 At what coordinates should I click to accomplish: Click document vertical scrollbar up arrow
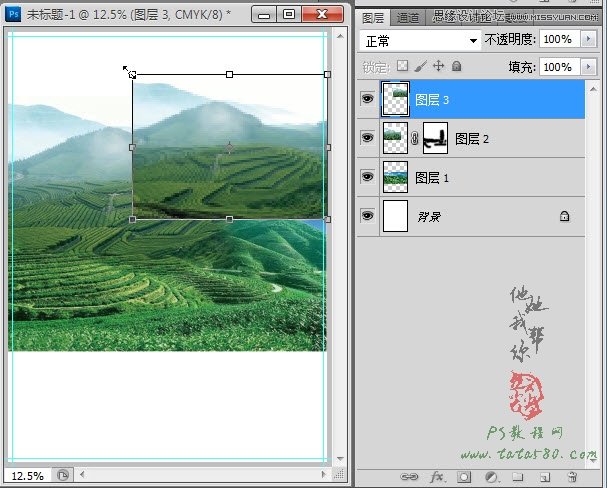coord(340,36)
